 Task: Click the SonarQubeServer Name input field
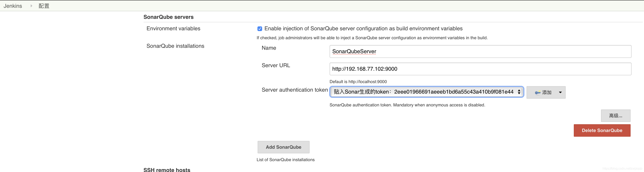(x=480, y=51)
